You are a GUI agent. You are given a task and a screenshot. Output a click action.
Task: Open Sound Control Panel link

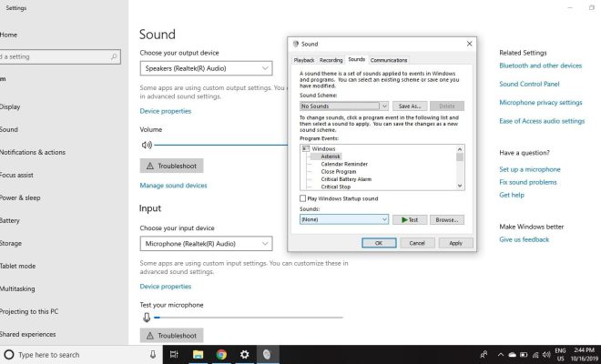point(529,84)
